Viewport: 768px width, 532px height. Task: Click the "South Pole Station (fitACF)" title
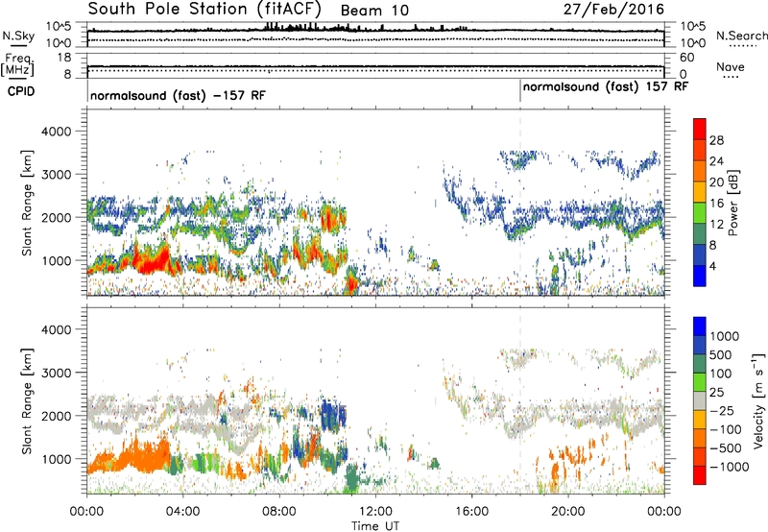pos(204,9)
